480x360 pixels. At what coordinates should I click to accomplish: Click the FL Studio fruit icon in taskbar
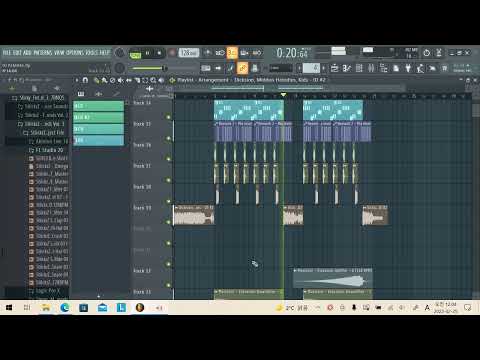pos(140,307)
